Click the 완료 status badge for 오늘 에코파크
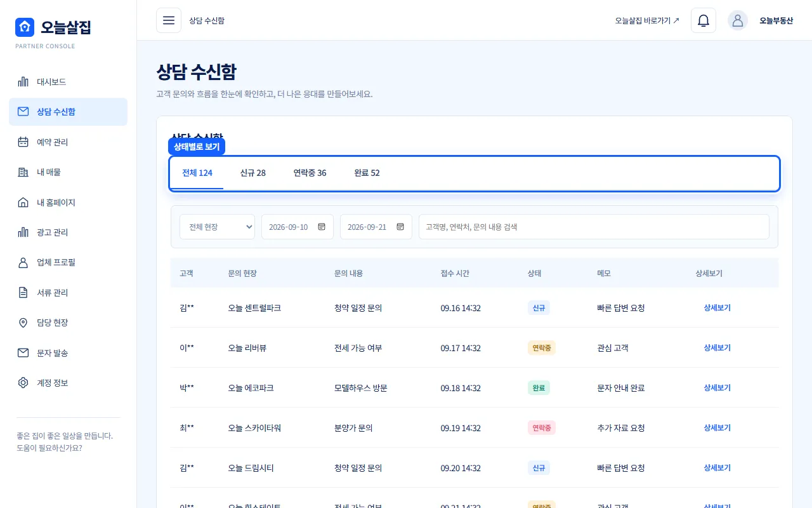The height and width of the screenshot is (508, 812). pyautogui.click(x=539, y=388)
